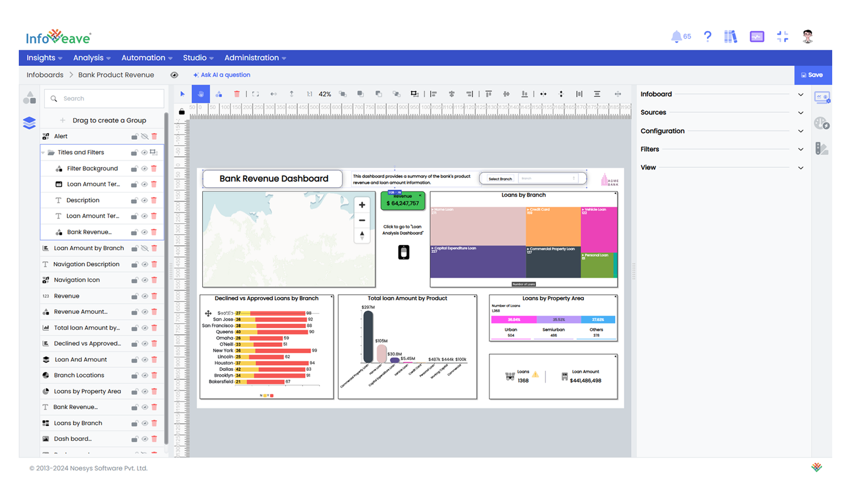Open the notifications bell icon

coord(677,37)
